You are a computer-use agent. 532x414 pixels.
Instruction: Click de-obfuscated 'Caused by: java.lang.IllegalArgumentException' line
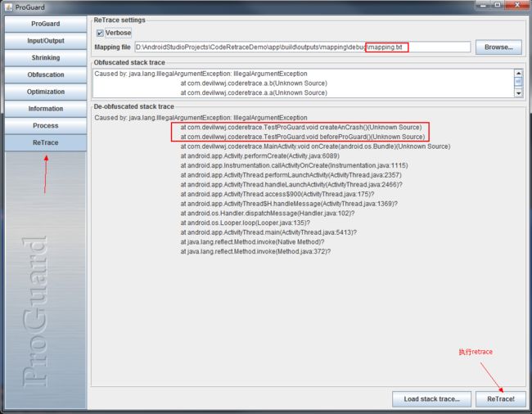click(201, 118)
